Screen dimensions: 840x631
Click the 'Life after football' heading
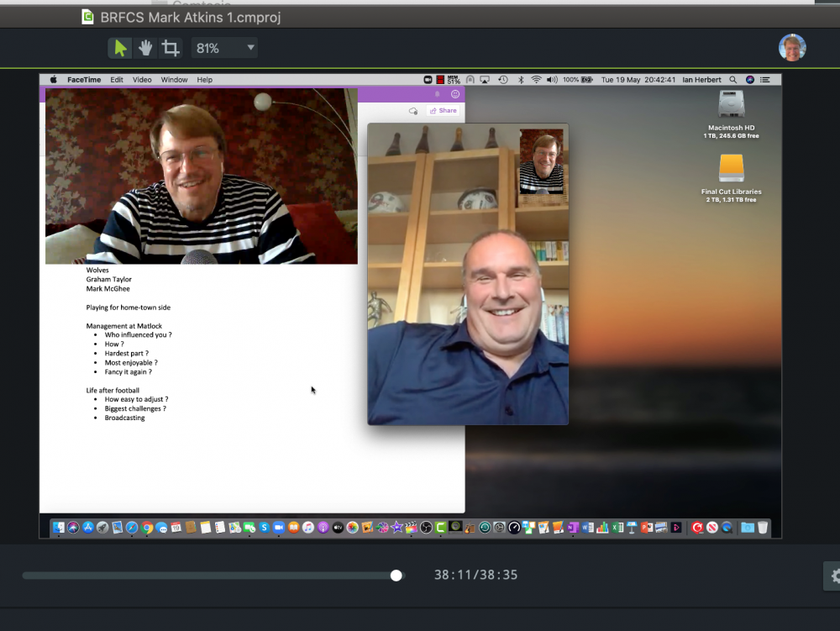point(113,391)
